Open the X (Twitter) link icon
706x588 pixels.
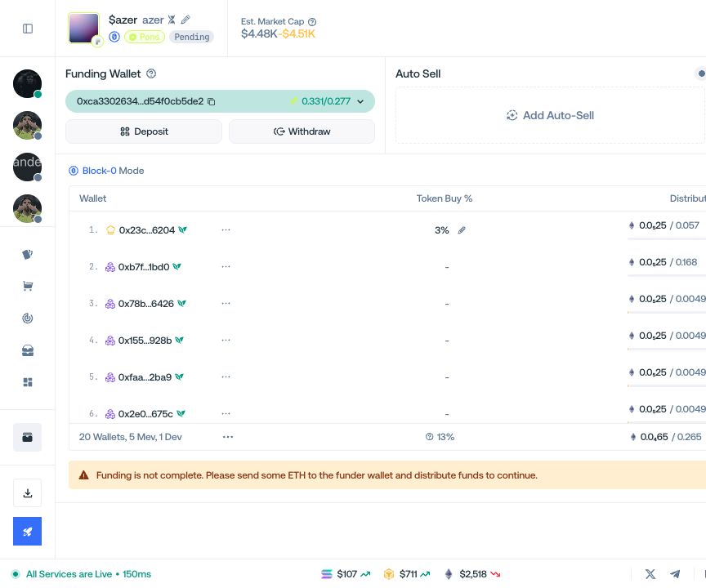pyautogui.click(x=650, y=574)
